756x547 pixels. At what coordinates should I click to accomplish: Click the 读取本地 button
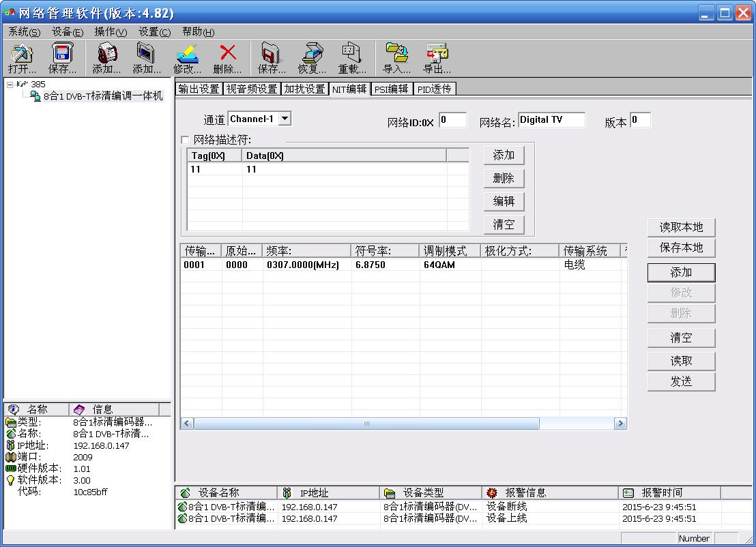(681, 227)
